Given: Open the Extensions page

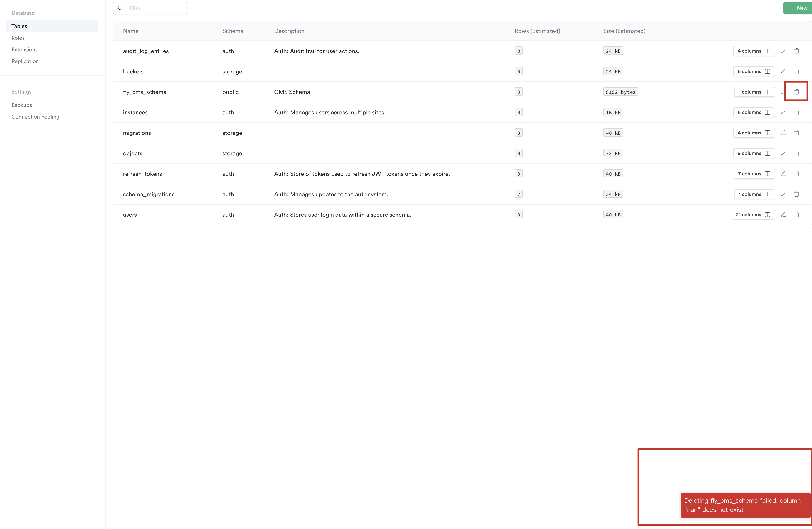Looking at the screenshot, I should pos(24,49).
